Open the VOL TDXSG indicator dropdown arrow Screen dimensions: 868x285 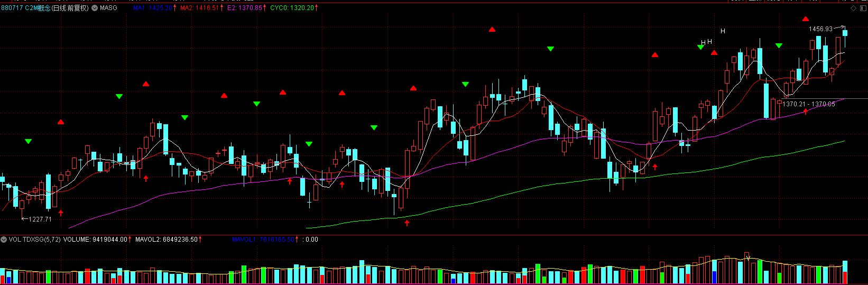click(4, 240)
